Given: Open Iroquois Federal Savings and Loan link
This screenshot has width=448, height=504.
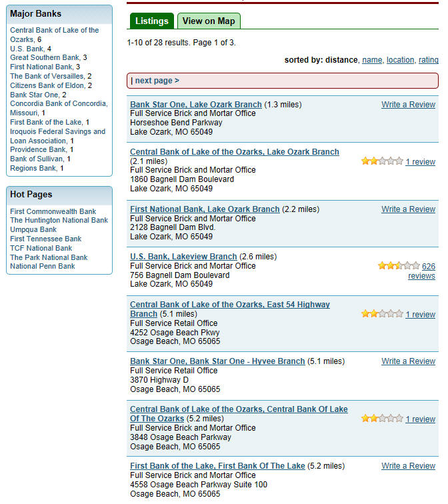Looking at the screenshot, I should pyautogui.click(x=57, y=136).
